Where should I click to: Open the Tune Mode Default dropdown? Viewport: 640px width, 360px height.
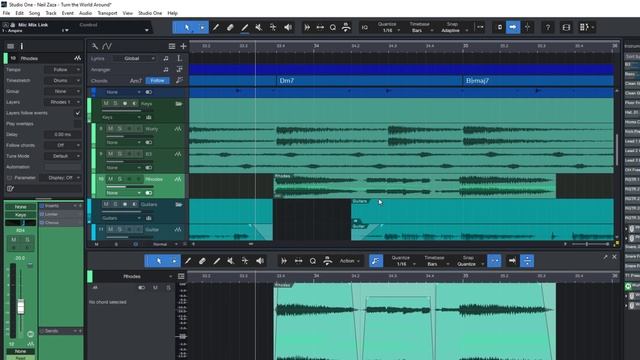[63, 156]
